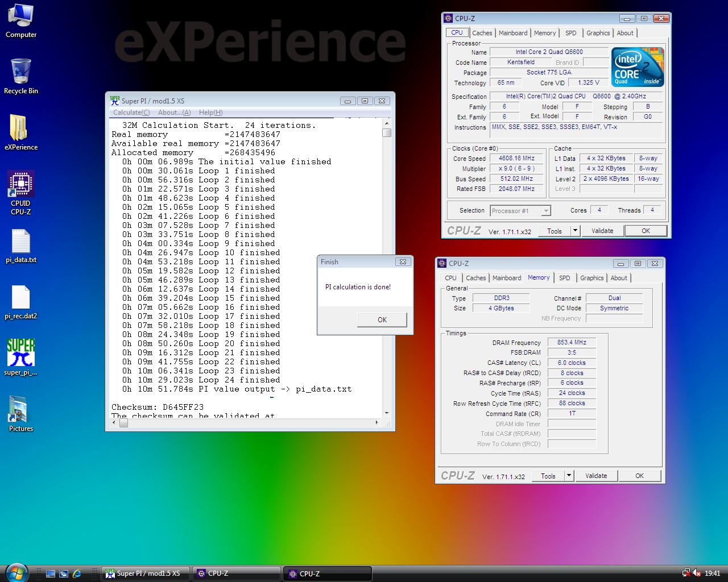Open the Pictures shortcut icon

(21, 414)
